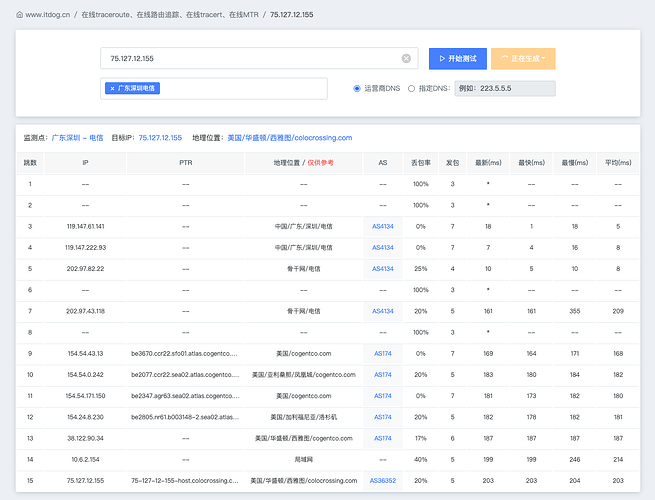Click target IP link 75.127.12.155 in summary
The image size is (655, 500).
click(160, 138)
